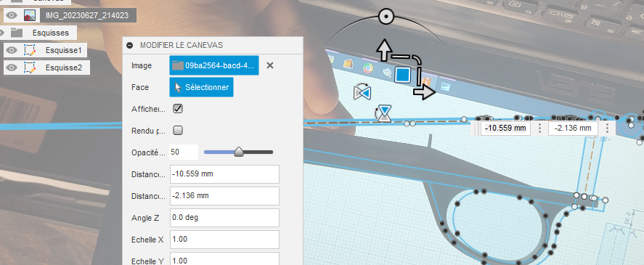This screenshot has height=265, width=644.
Task: Select the IMG_20230627_214023 canvas image icon
Action: [29, 16]
